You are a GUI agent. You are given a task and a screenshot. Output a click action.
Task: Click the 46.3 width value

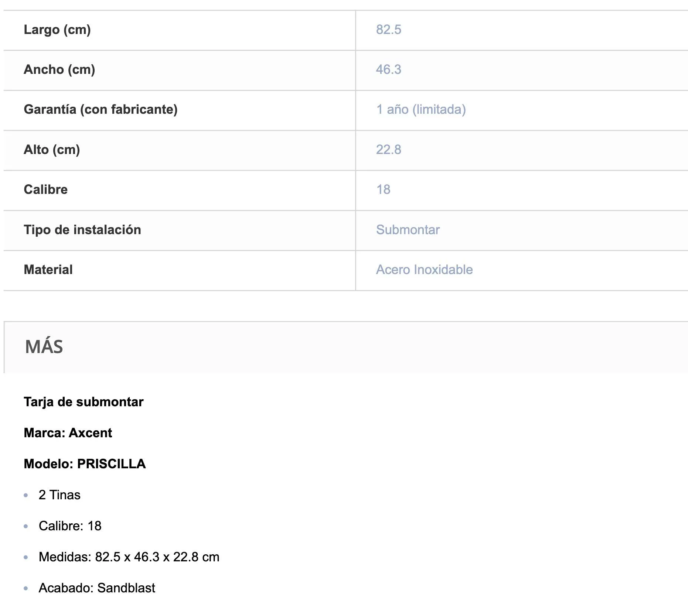click(388, 69)
